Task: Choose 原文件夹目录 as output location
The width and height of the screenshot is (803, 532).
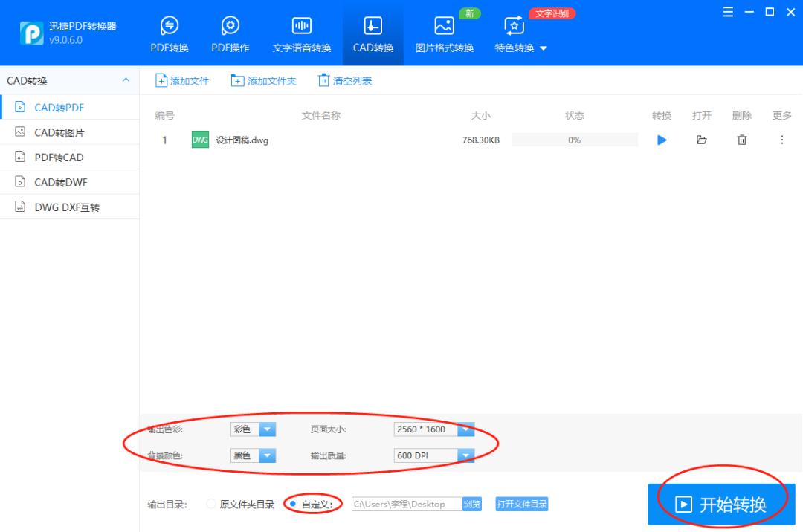Action: coord(210,503)
